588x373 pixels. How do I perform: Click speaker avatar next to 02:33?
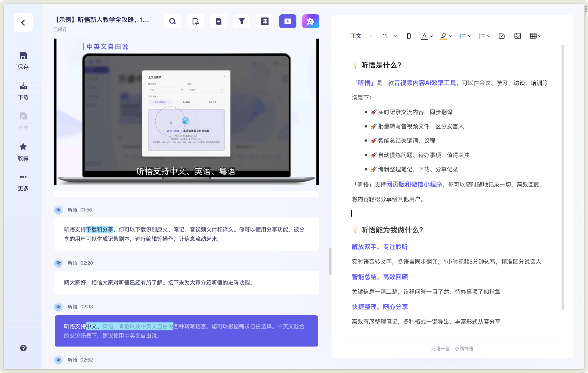coord(58,307)
